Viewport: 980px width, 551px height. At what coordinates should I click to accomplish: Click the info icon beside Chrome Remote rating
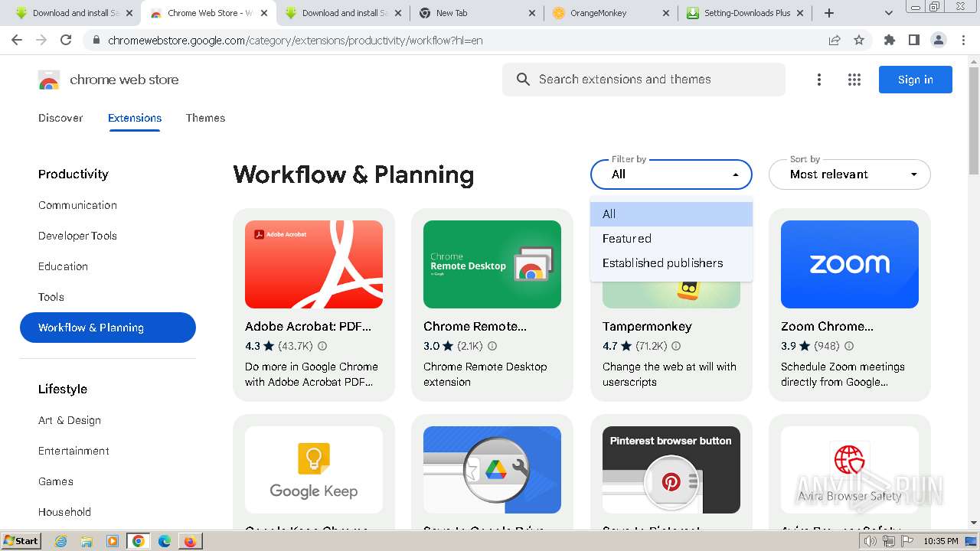click(x=492, y=346)
